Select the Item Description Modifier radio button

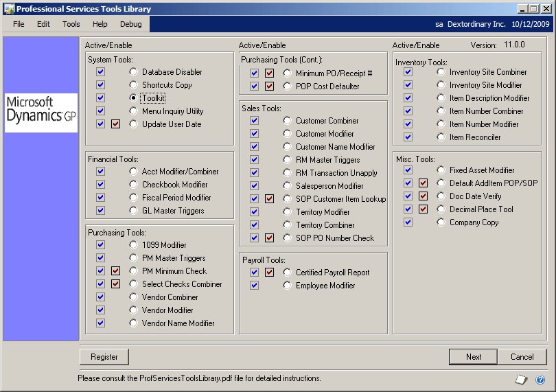click(441, 98)
